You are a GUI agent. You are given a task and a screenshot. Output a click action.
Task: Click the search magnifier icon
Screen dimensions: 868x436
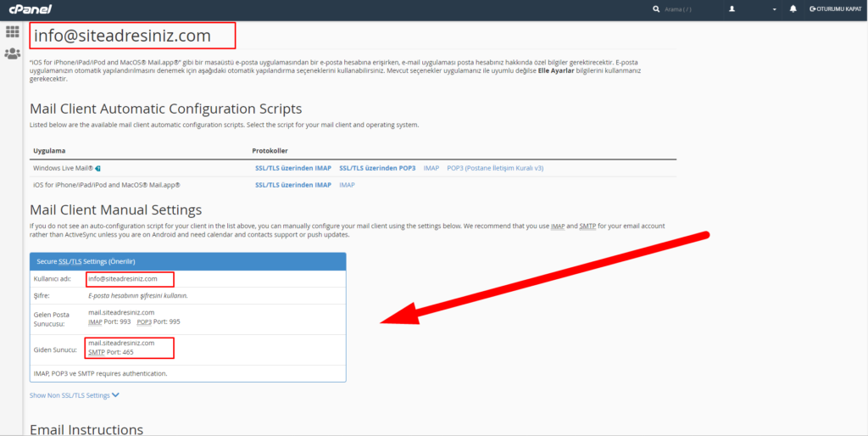[x=656, y=9]
